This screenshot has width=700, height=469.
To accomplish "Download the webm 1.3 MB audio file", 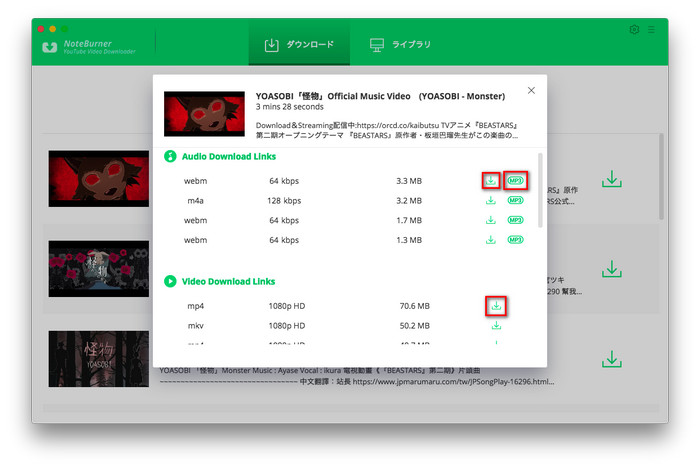I will [x=491, y=240].
